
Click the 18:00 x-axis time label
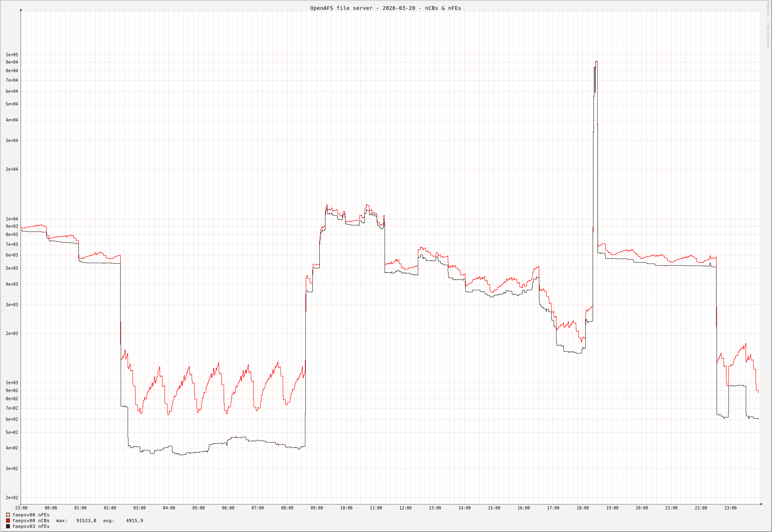tap(583, 508)
